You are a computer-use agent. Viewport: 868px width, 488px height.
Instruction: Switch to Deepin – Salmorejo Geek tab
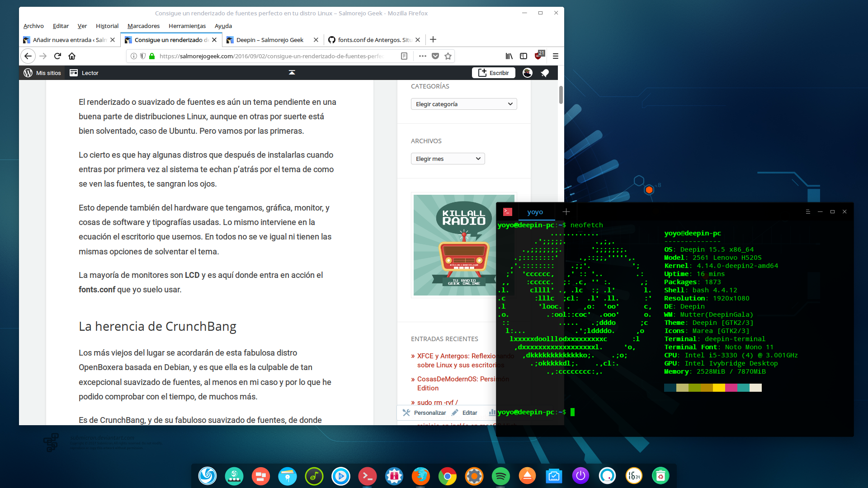pos(270,40)
